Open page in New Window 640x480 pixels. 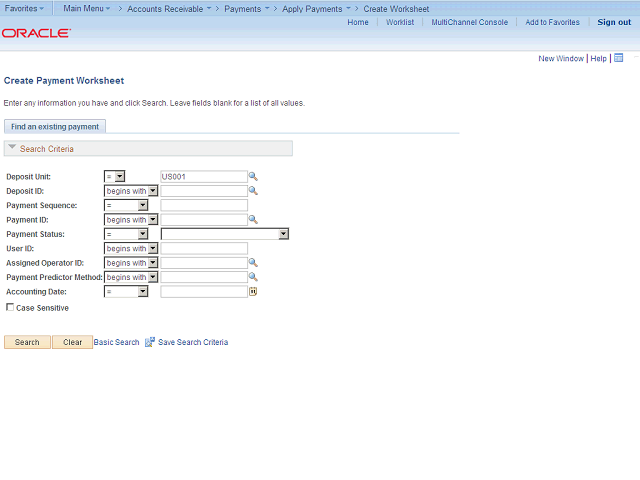pos(561,58)
